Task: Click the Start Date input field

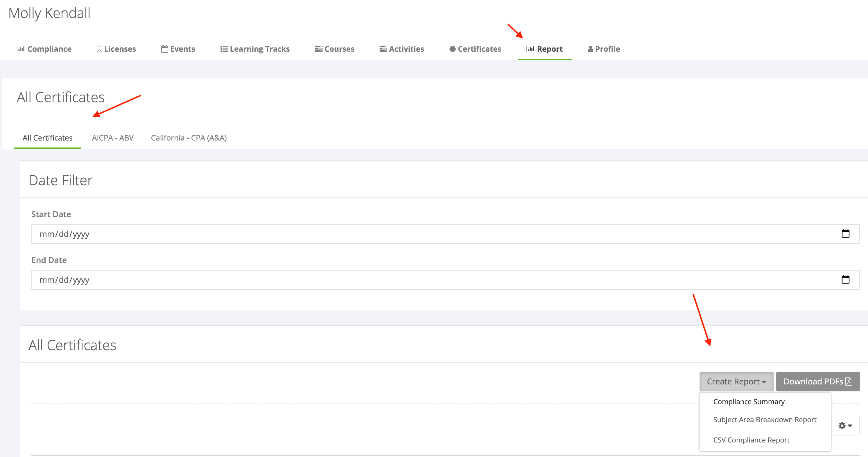Action: point(445,234)
